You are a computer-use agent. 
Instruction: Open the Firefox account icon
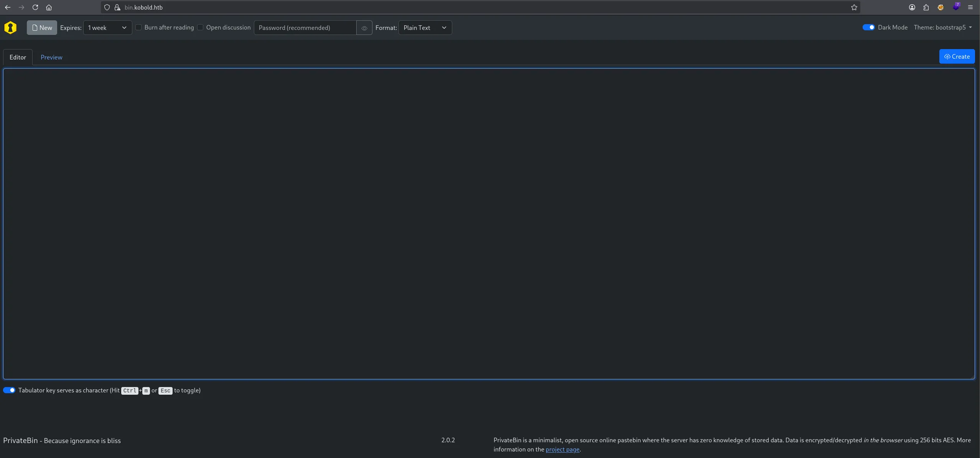(912, 7)
